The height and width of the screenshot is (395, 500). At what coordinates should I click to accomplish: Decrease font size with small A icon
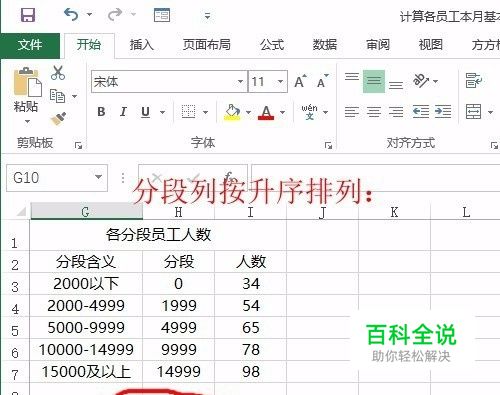pos(322,81)
